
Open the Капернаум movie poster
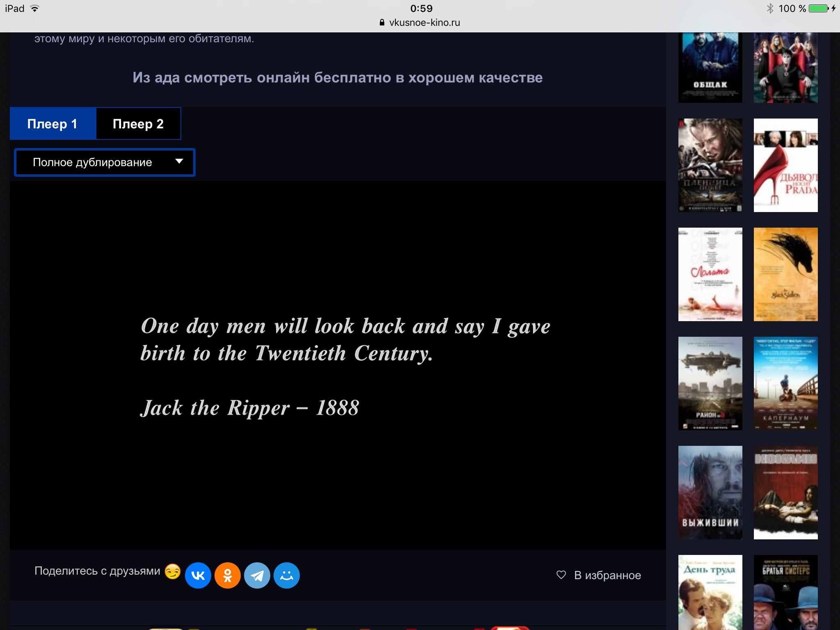pyautogui.click(x=785, y=383)
